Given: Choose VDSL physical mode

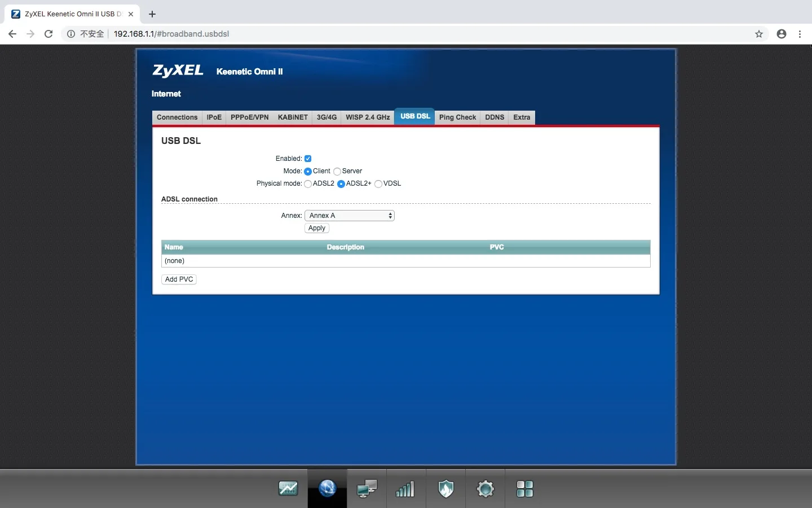Looking at the screenshot, I should point(378,183).
